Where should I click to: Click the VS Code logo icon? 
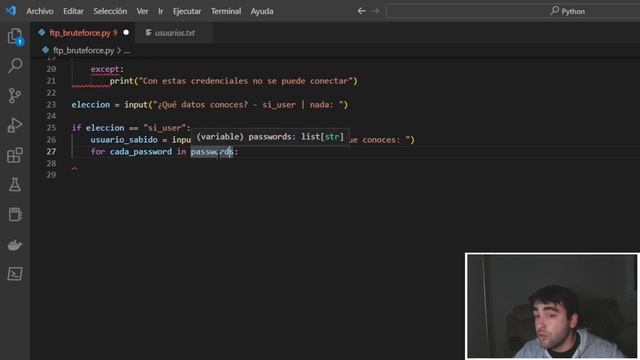(11, 11)
